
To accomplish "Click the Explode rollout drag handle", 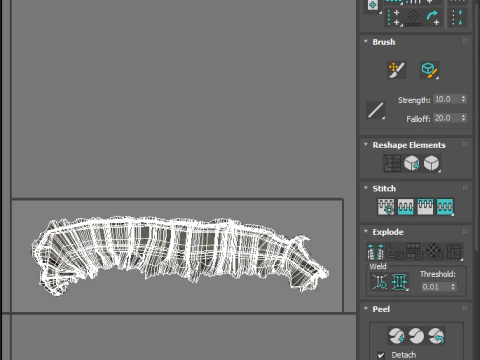I will click(x=465, y=231).
